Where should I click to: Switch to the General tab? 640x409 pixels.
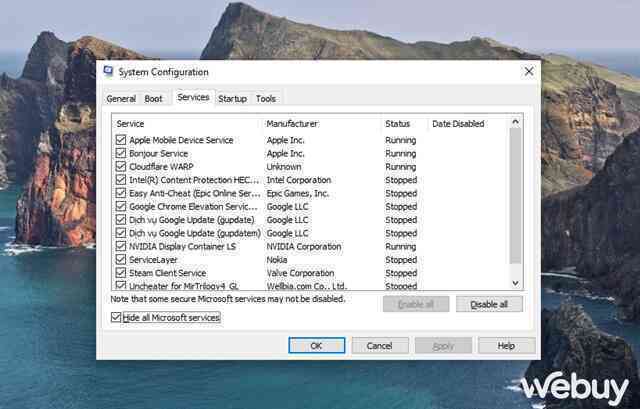click(121, 99)
